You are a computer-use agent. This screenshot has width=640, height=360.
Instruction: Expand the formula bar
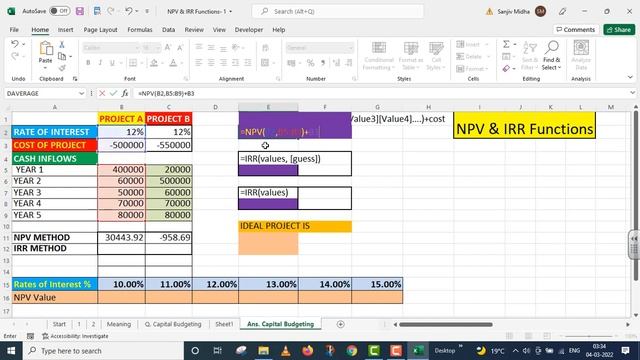pos(632,93)
